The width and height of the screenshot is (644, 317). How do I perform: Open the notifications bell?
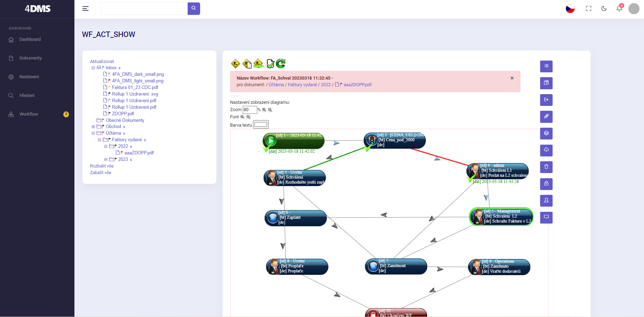[x=619, y=8]
